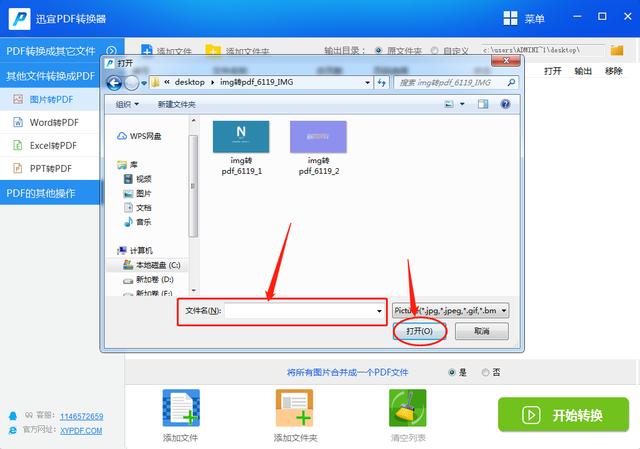640x449 pixels.
Task: Click the 清空列表 broom icon
Action: pos(407,408)
